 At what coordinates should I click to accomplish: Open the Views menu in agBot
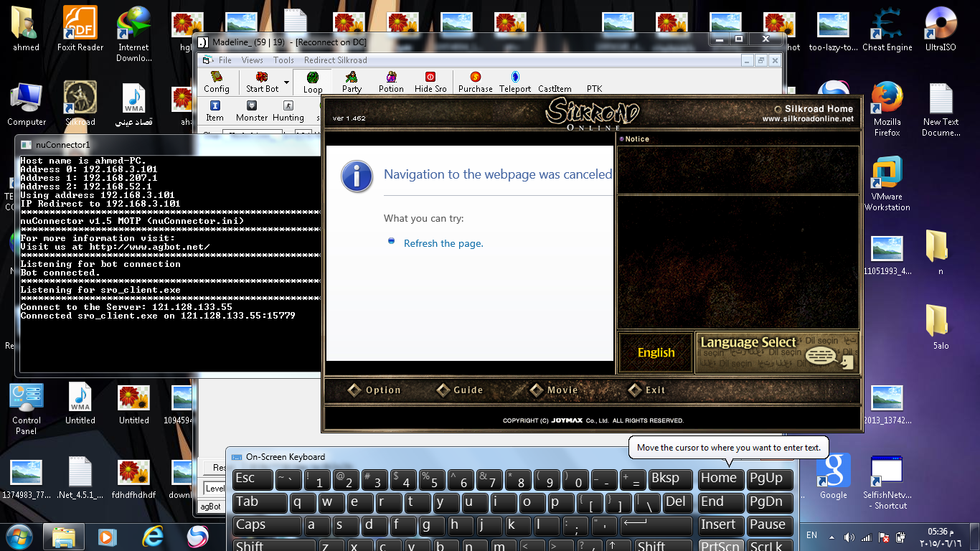[252, 60]
